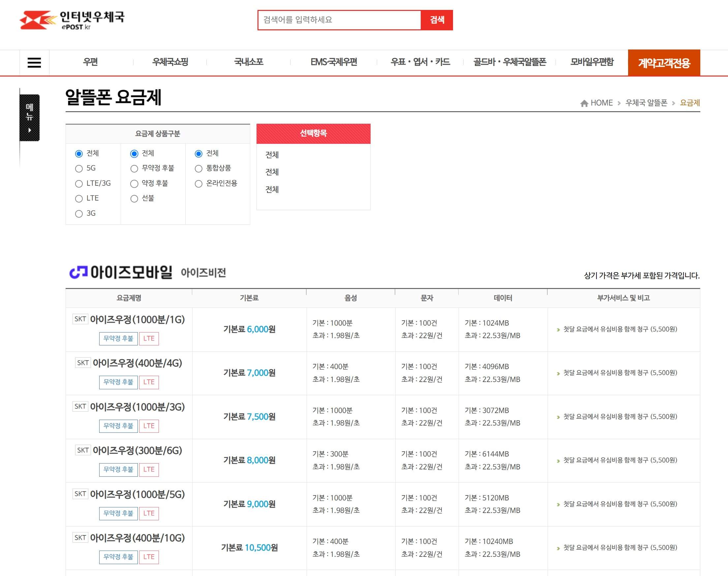Open the 아이즈우정(1000분/1G) plan
Screen dimensions: 728x576
pos(137,319)
